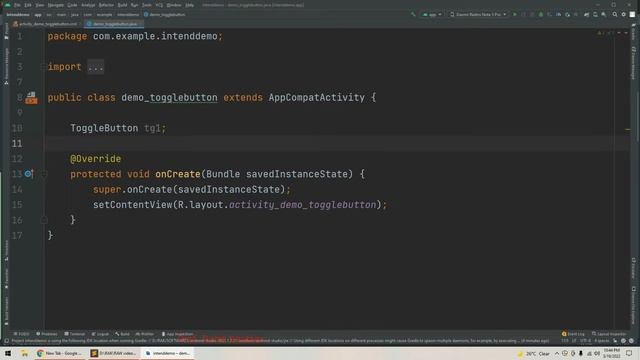The width and height of the screenshot is (640, 360).
Task: Open the Device File Explorer sidebar tab
Action: pos(633,305)
